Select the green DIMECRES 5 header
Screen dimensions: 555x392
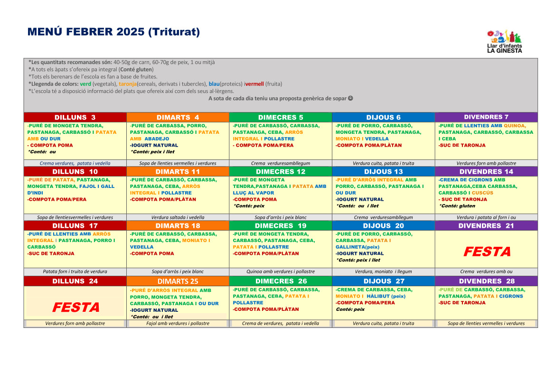280,117
